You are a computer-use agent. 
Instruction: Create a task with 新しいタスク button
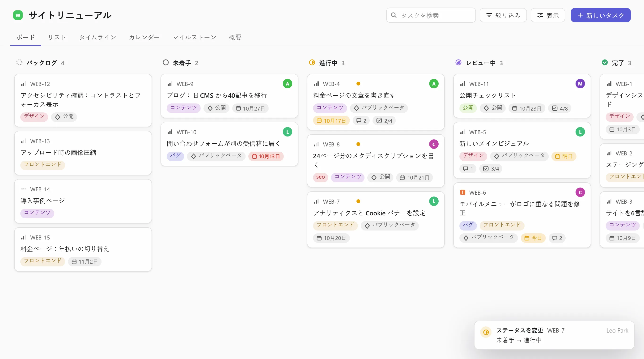(x=601, y=15)
